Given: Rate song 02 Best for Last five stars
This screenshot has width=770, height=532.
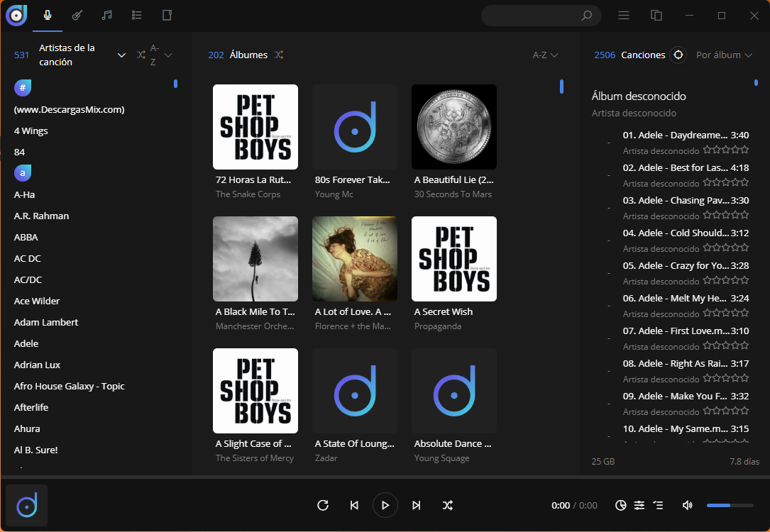Looking at the screenshot, I should pyautogui.click(x=744, y=182).
